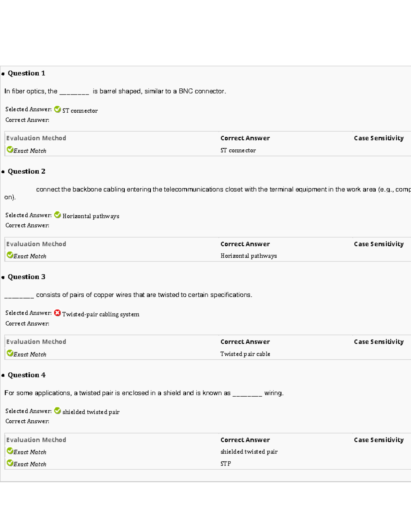Click Exact Match check icon under Question 3
The image size is (411, 532).
pos(10,354)
